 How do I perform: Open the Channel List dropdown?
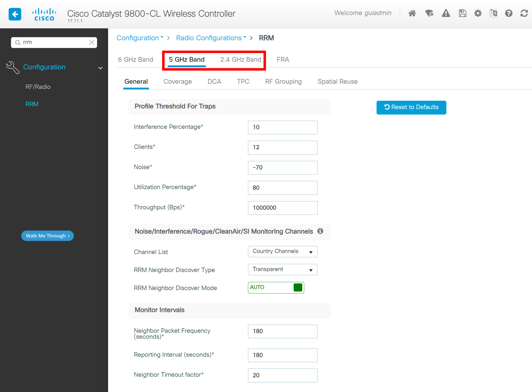coord(283,251)
